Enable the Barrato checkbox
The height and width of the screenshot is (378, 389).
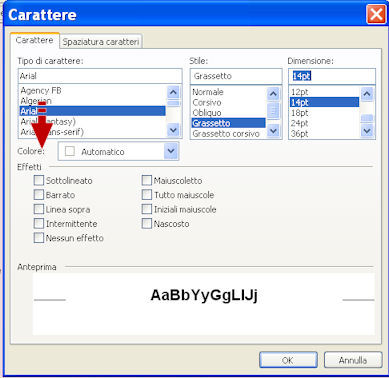pyautogui.click(x=39, y=195)
